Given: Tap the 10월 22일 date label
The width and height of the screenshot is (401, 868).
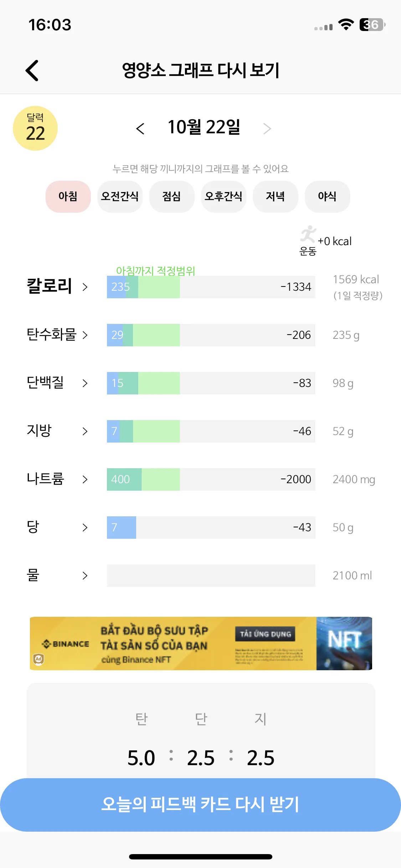Looking at the screenshot, I should coord(204,128).
